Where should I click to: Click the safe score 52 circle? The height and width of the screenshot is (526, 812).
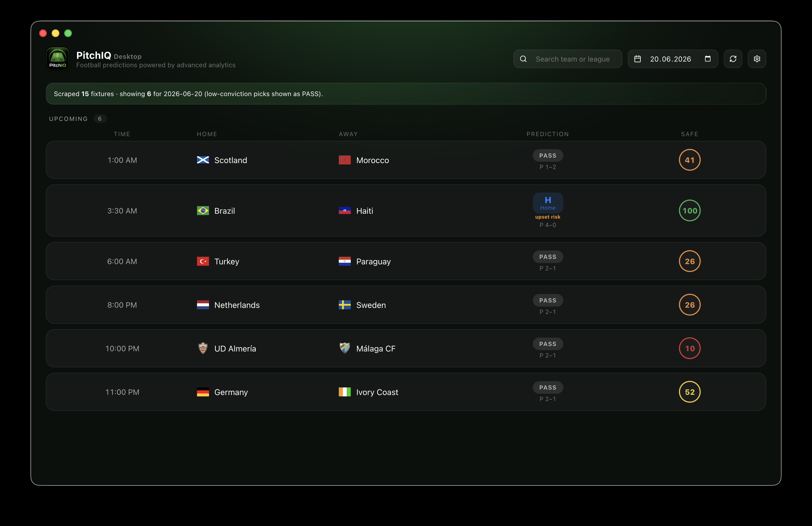(690, 392)
